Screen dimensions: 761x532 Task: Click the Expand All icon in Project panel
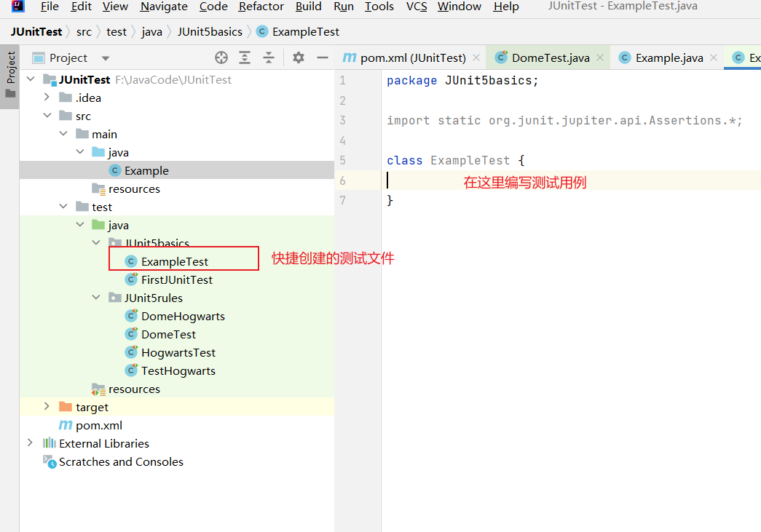coord(245,58)
